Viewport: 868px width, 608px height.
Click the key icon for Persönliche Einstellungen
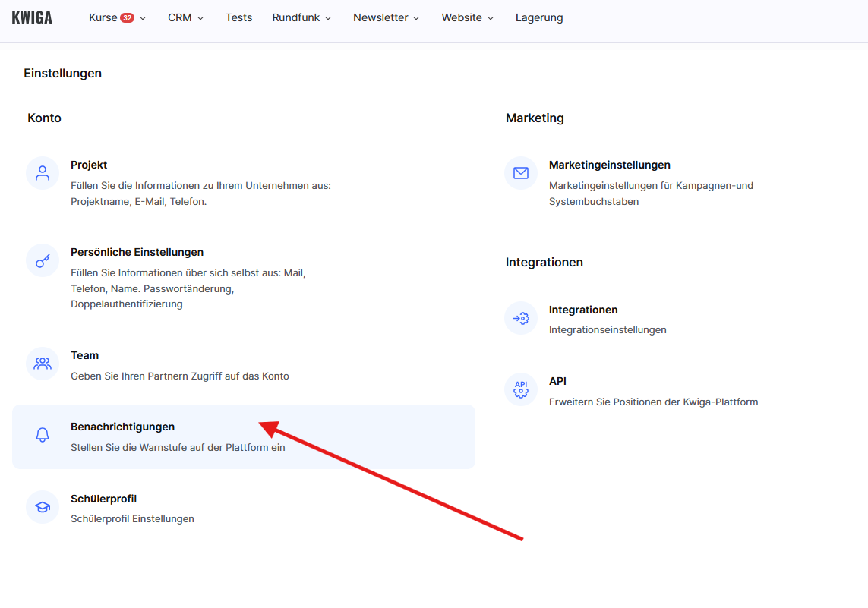[x=43, y=260]
